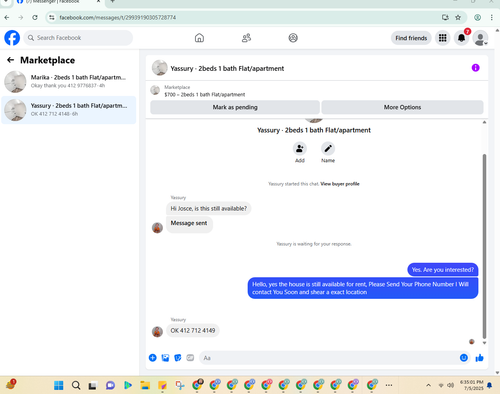The image size is (500, 394).
Task: Choose a sticker icon in composer
Action: click(178, 358)
